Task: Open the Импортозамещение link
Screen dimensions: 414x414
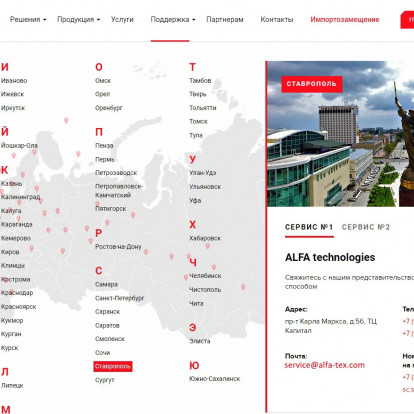Action: tap(345, 19)
